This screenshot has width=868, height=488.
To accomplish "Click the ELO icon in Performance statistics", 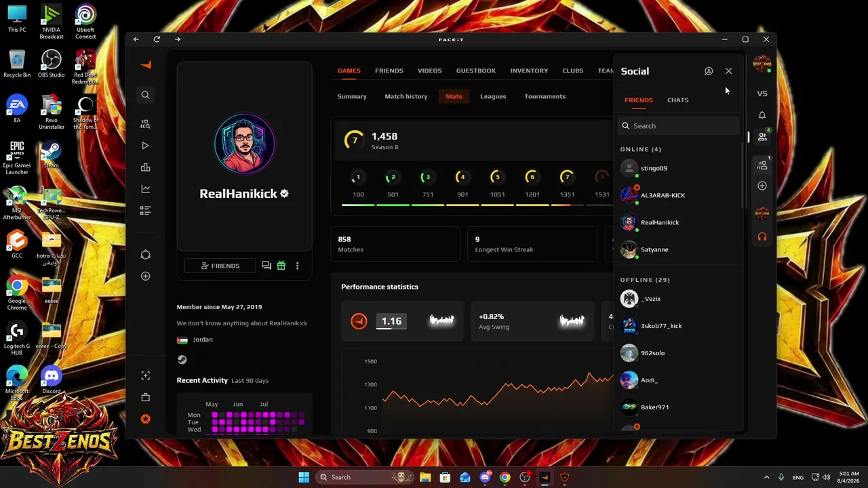I will [359, 321].
